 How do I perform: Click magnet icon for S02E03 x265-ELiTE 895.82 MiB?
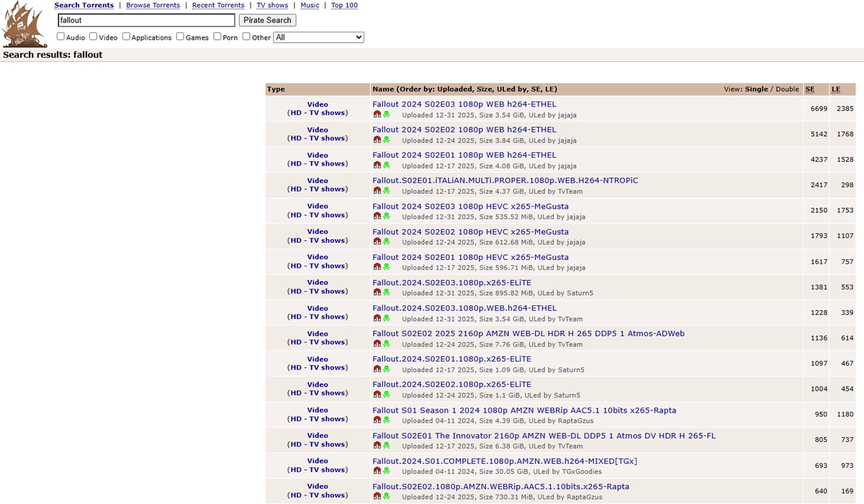pyautogui.click(x=377, y=293)
